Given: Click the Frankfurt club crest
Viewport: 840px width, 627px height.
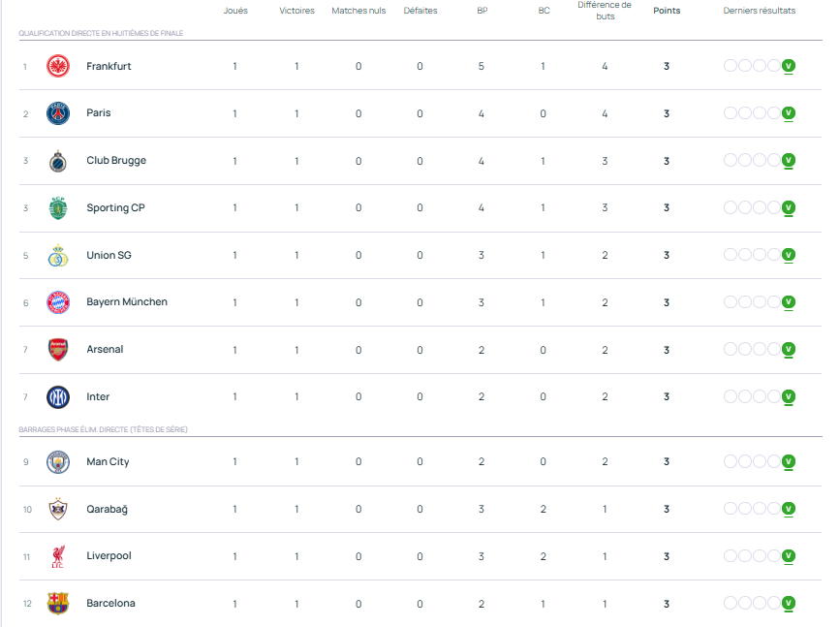Looking at the screenshot, I should 58,66.
